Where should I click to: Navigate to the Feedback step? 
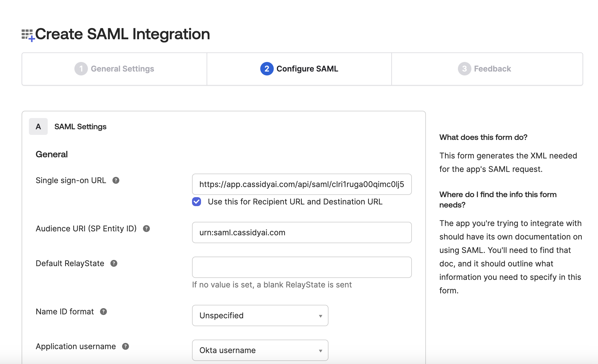492,69
